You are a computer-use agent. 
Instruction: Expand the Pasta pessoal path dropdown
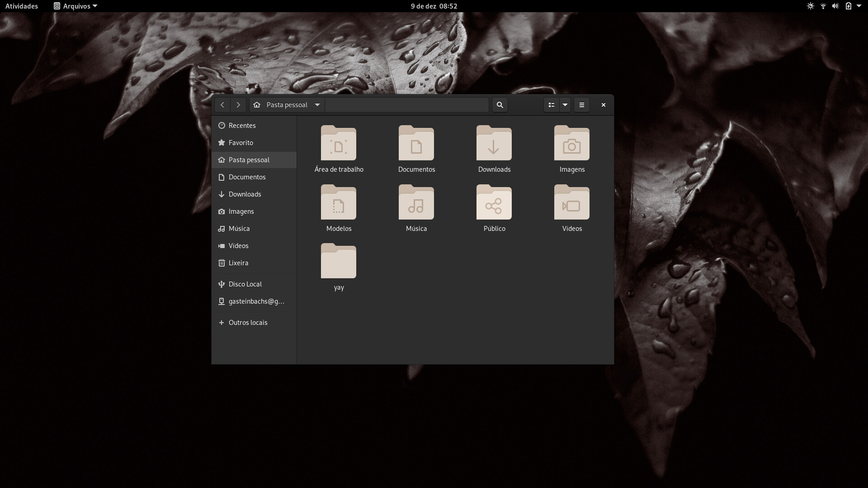pyautogui.click(x=317, y=105)
